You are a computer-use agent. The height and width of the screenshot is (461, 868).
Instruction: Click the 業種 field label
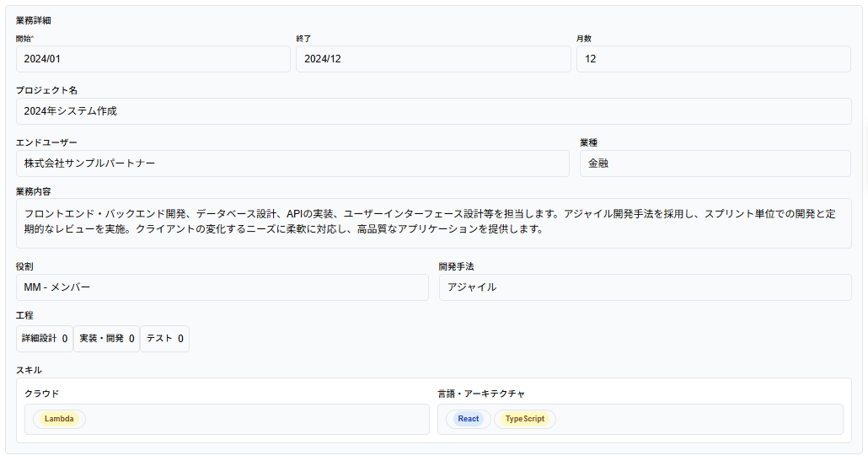(x=588, y=142)
